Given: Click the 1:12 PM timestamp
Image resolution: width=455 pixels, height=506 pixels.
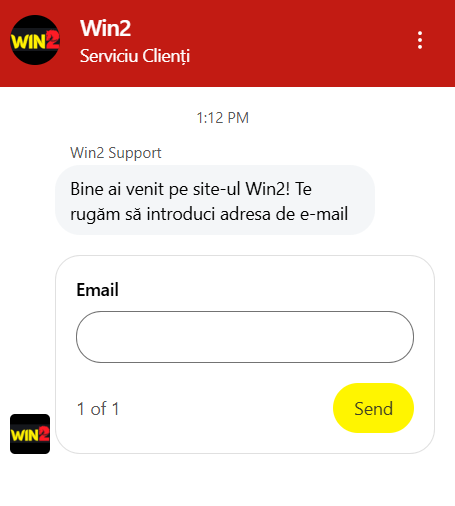Looking at the screenshot, I should click(223, 118).
